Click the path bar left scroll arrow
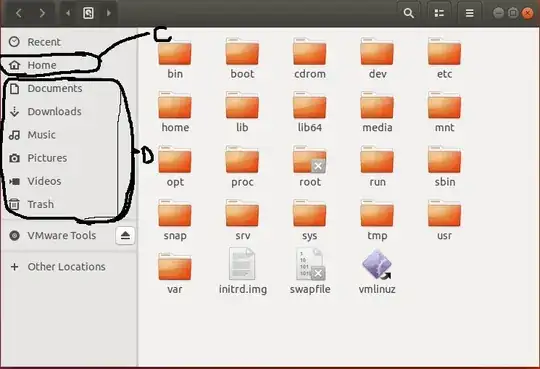540x369 pixels. tap(68, 13)
